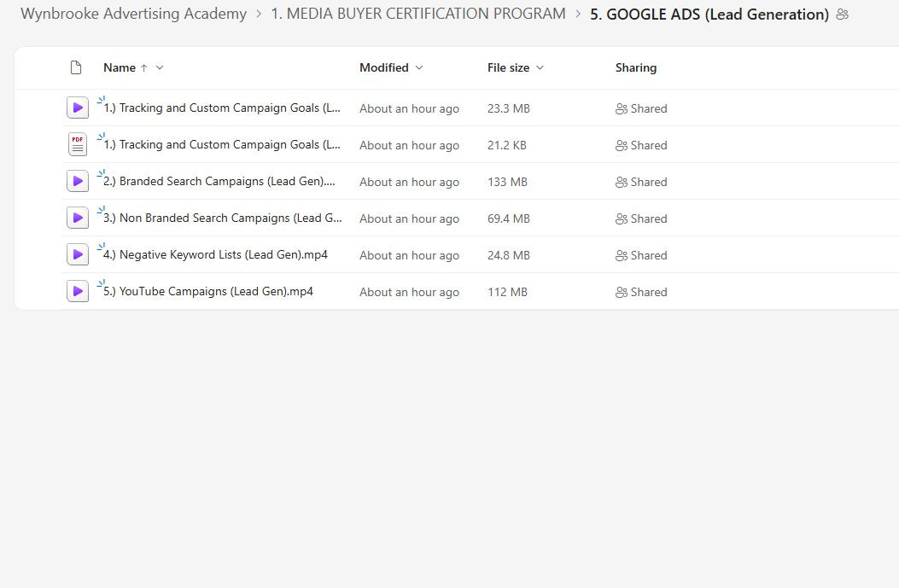899x588 pixels.
Task: Open sharing members icon beside the folder title
Action: coord(842,15)
